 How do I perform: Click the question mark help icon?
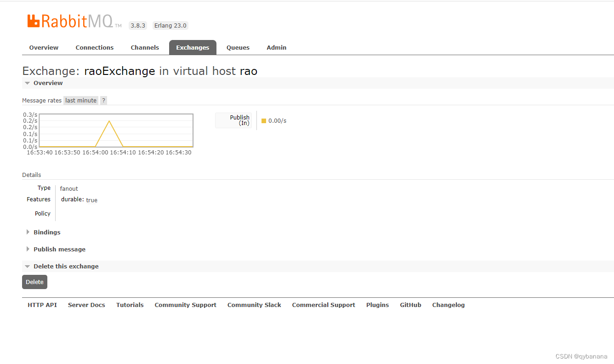coord(103,100)
